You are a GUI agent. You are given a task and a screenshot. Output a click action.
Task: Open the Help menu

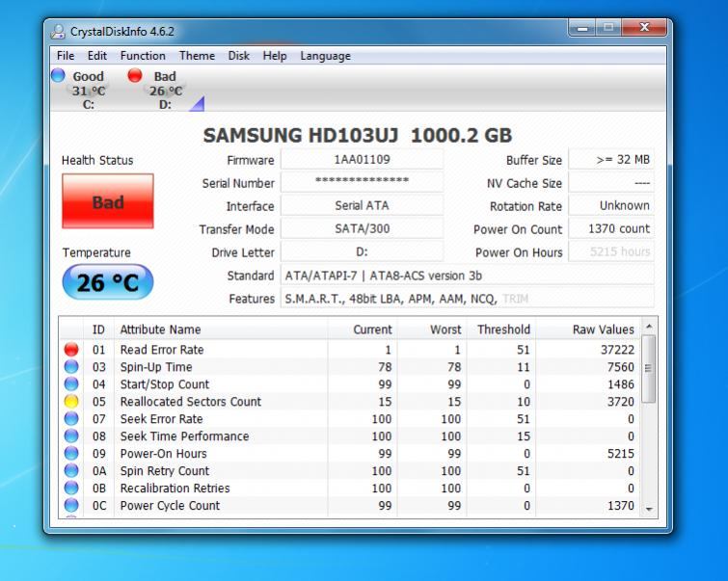(x=275, y=56)
